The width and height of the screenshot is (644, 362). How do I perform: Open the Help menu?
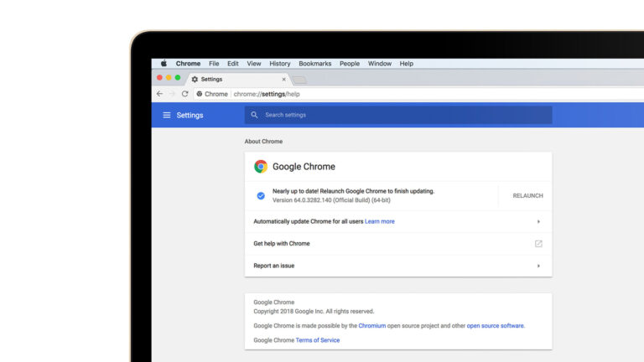[x=406, y=64]
